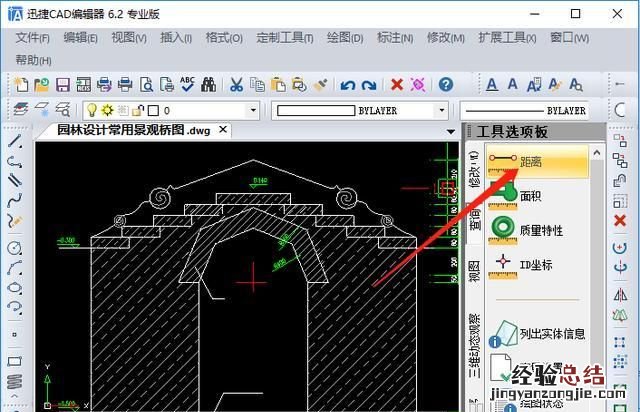
Task: Switch to the 视图 vertical tab
Action: click(475, 271)
